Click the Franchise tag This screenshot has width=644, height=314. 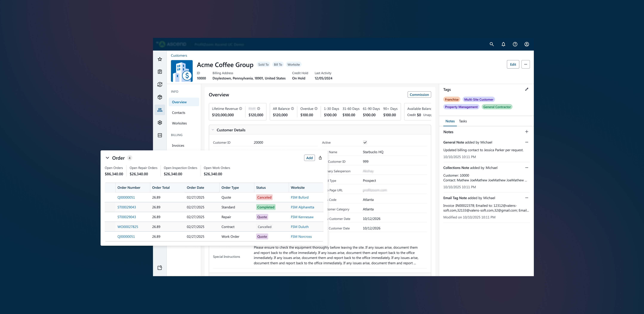(x=452, y=99)
